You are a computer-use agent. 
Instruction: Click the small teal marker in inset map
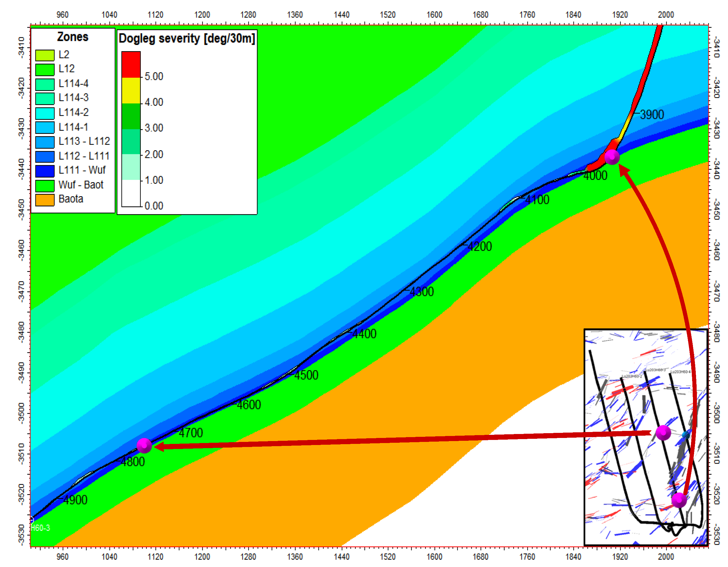[x=686, y=435]
